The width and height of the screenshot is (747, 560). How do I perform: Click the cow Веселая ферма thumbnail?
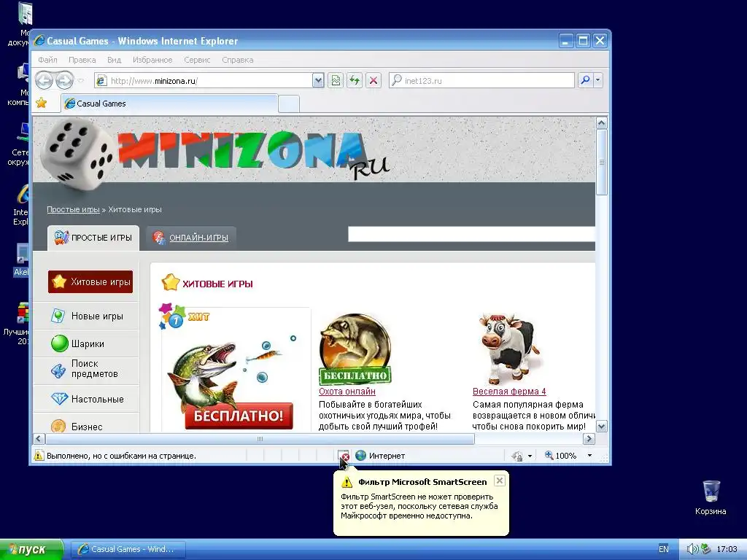click(508, 349)
